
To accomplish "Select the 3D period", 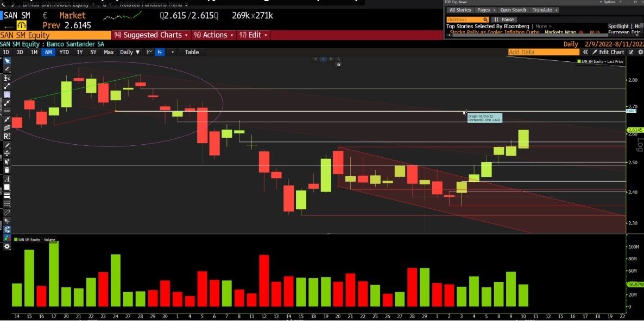I will click(20, 52).
